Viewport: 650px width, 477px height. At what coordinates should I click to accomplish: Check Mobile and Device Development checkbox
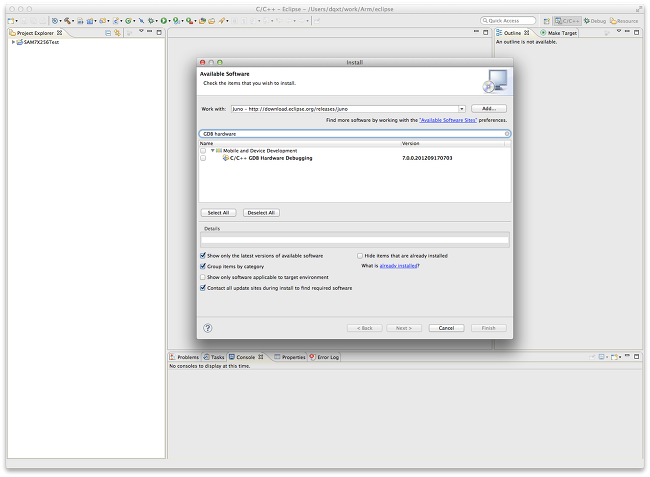(203, 151)
